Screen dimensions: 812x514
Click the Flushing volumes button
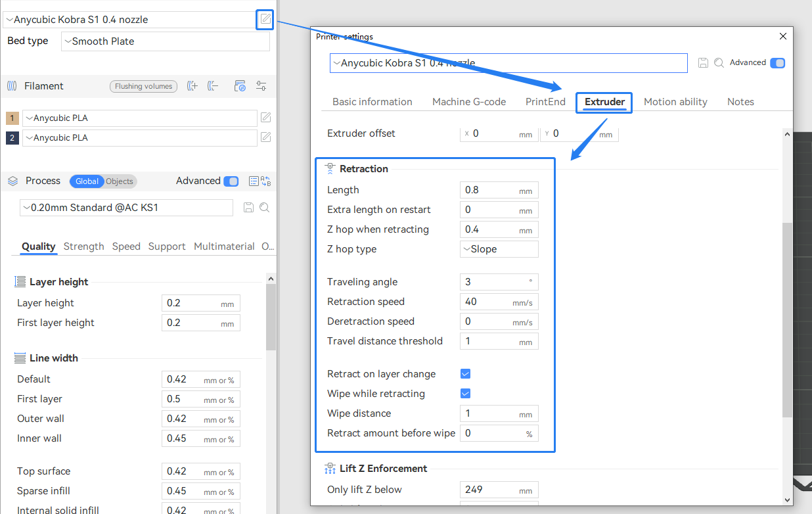click(143, 86)
